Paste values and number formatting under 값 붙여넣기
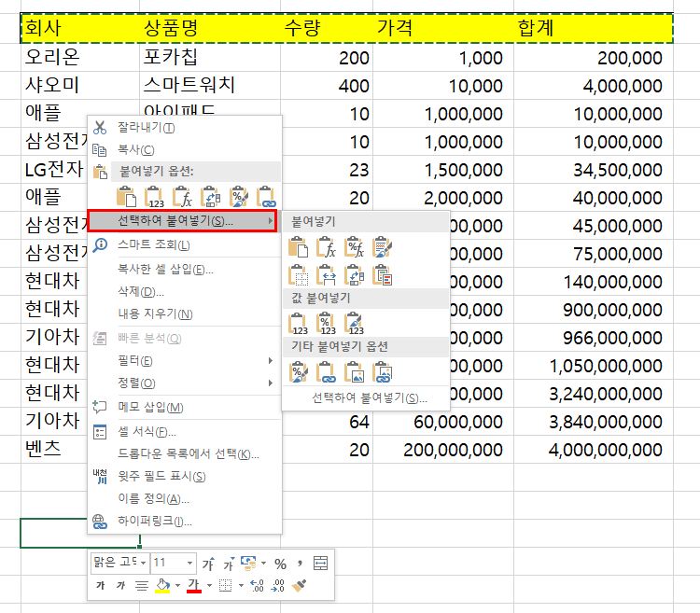700x613 pixels. click(x=326, y=324)
